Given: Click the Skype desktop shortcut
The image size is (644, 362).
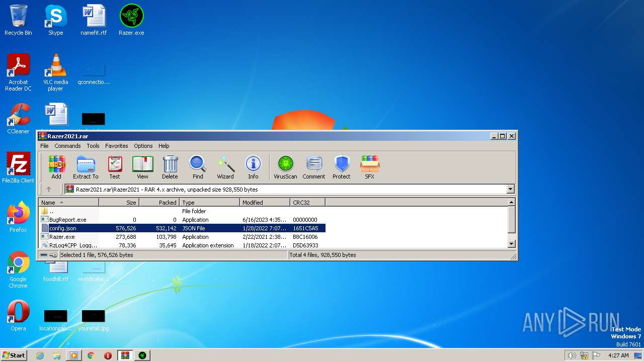Looking at the screenshot, I should 55,20.
